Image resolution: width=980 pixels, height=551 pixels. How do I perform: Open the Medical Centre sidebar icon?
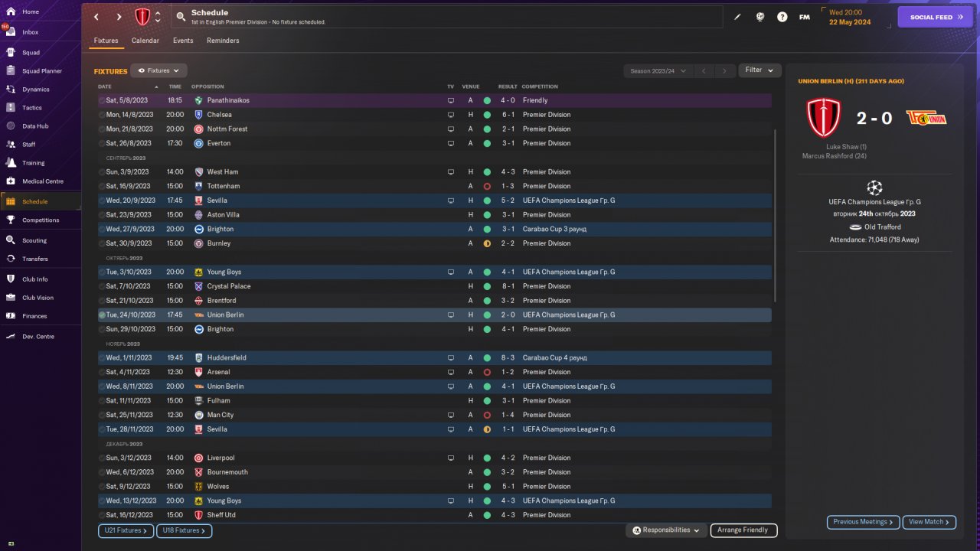coord(11,181)
